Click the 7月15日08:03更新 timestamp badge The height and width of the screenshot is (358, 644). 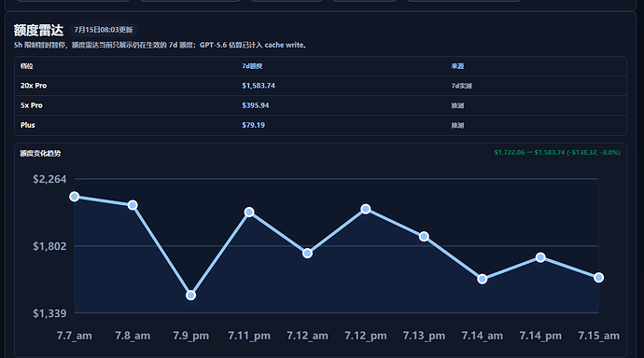click(104, 30)
